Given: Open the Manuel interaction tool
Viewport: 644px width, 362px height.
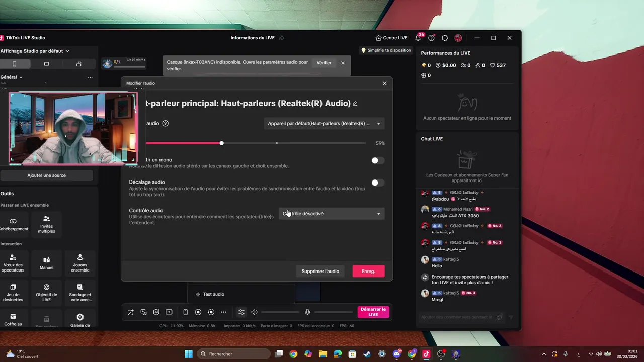Looking at the screenshot, I should coord(46,263).
